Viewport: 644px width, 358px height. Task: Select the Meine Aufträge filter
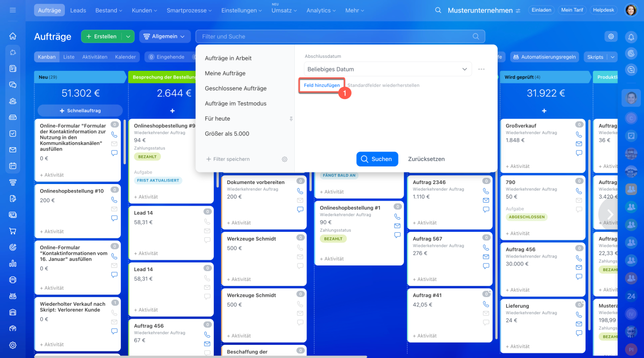coord(225,73)
